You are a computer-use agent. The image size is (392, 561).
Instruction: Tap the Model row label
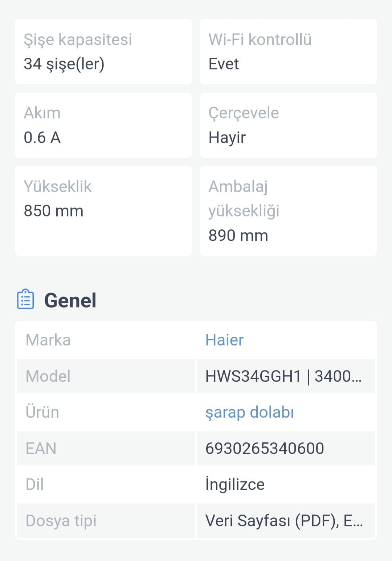point(48,376)
